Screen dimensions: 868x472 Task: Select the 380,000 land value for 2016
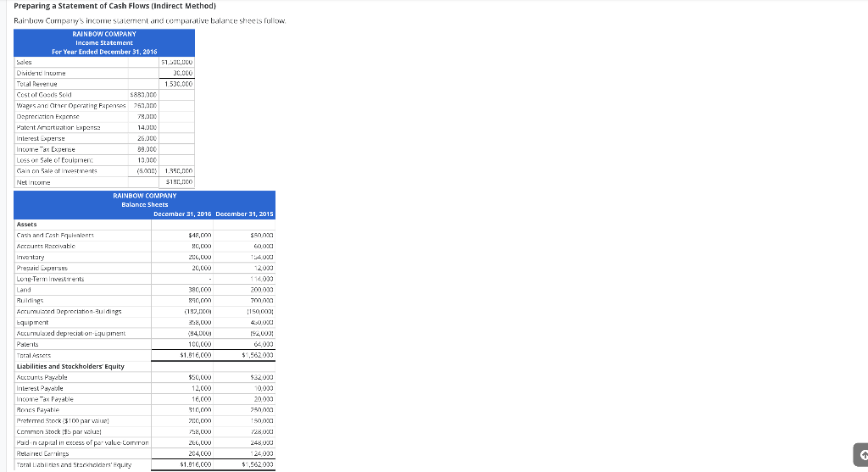200,290
